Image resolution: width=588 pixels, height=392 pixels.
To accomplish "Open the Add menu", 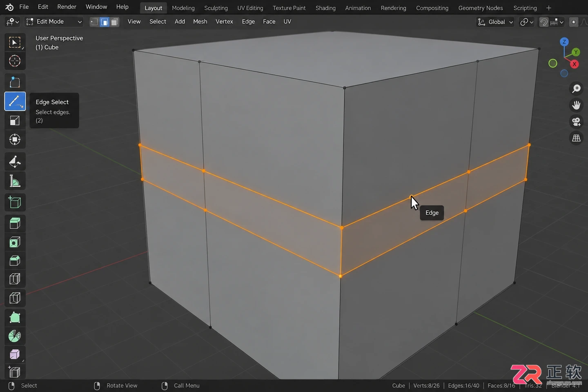I will 180,22.
